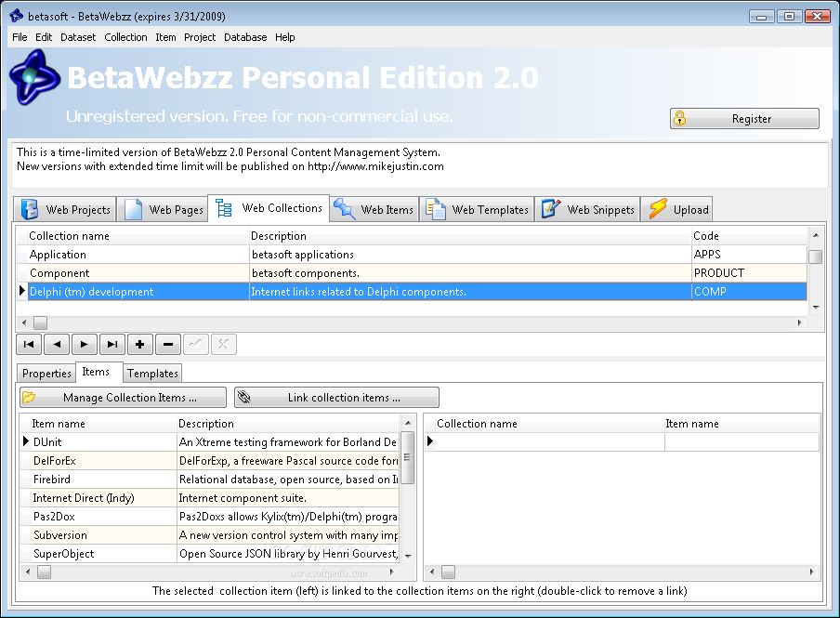Select the Component collection row
840x618 pixels.
point(412,273)
